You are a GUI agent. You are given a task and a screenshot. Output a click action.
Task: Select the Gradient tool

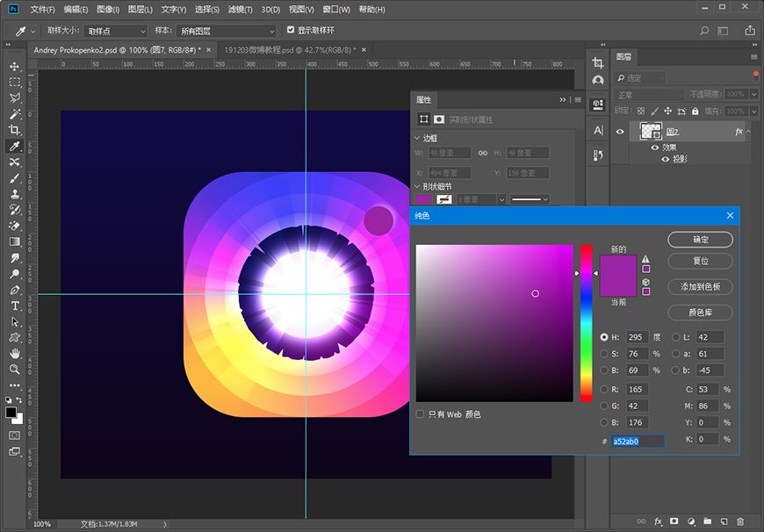pyautogui.click(x=15, y=241)
